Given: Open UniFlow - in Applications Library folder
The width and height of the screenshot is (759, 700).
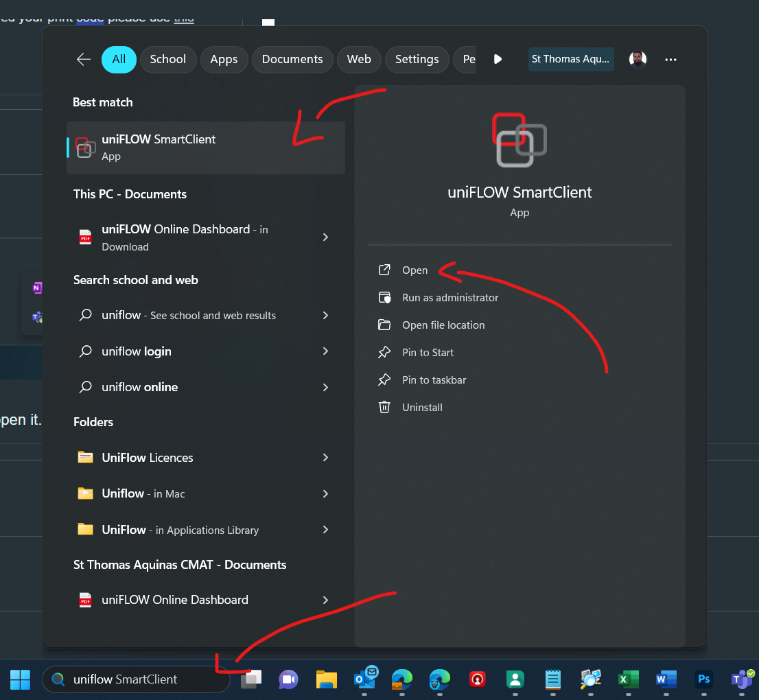Looking at the screenshot, I should pos(206,530).
